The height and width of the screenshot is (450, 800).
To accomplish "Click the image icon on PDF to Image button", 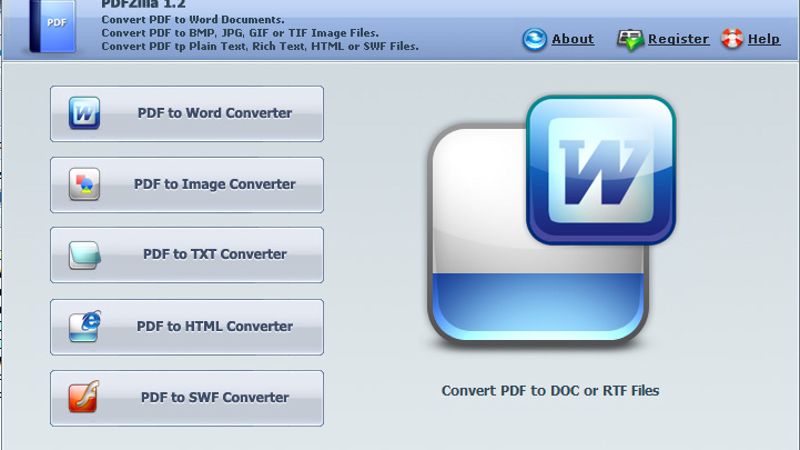I will [x=84, y=184].
